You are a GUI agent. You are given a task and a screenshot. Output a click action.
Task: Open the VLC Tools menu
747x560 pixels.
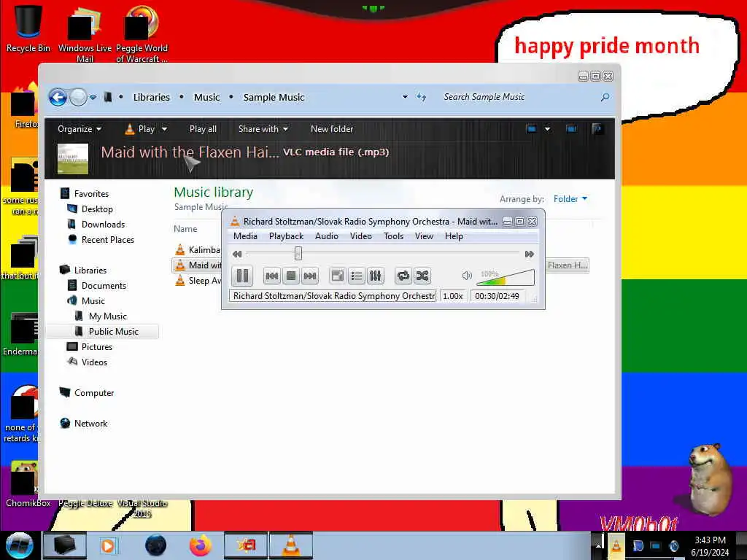coord(393,236)
